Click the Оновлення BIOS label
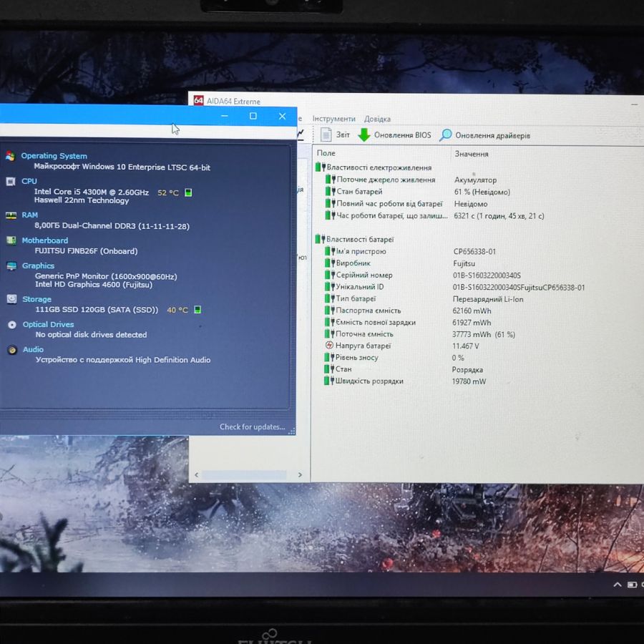This screenshot has width=644, height=644. click(x=402, y=135)
